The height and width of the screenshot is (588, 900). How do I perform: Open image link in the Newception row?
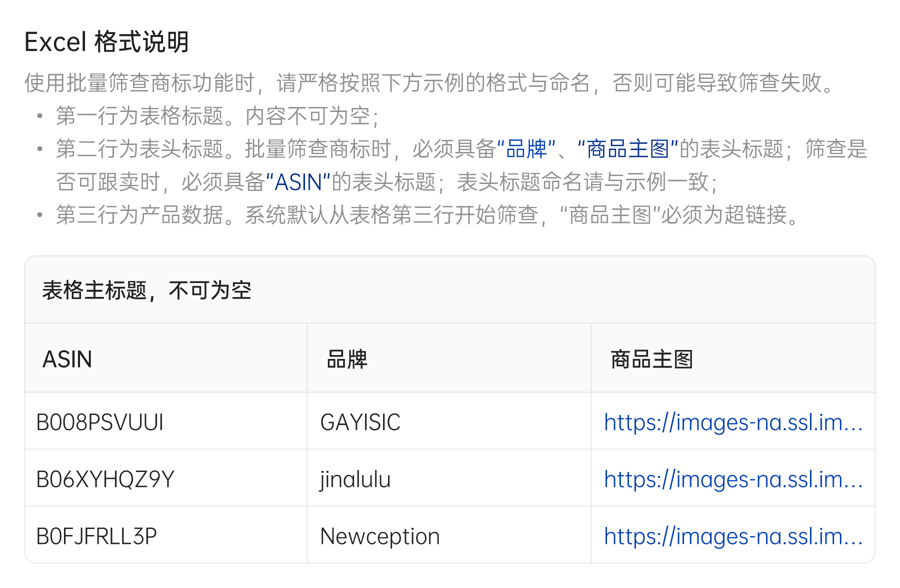pos(733,536)
